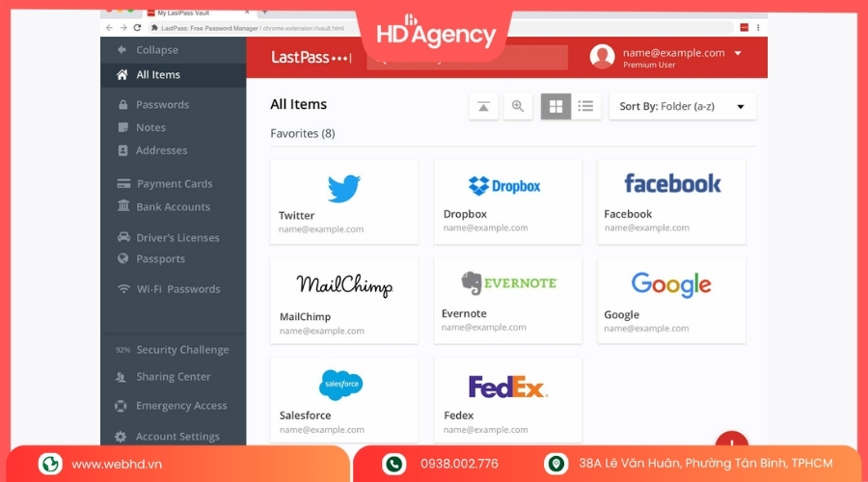
Task: Click the Wi-Fi icon in sidebar
Action: coord(123,289)
